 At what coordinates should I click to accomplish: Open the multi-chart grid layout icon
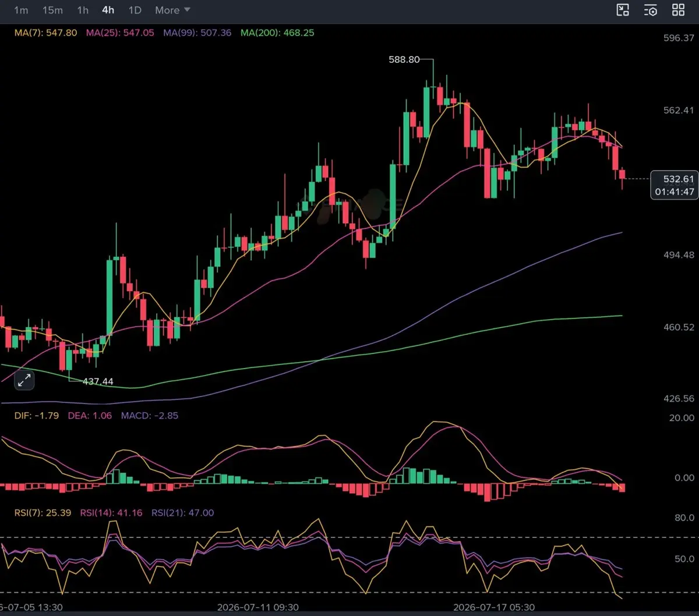[678, 9]
